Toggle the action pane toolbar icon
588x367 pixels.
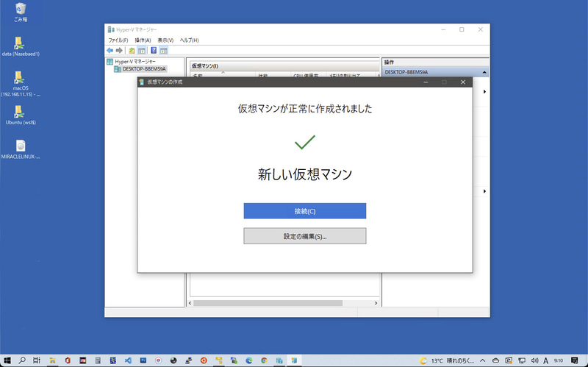pyautogui.click(x=163, y=50)
